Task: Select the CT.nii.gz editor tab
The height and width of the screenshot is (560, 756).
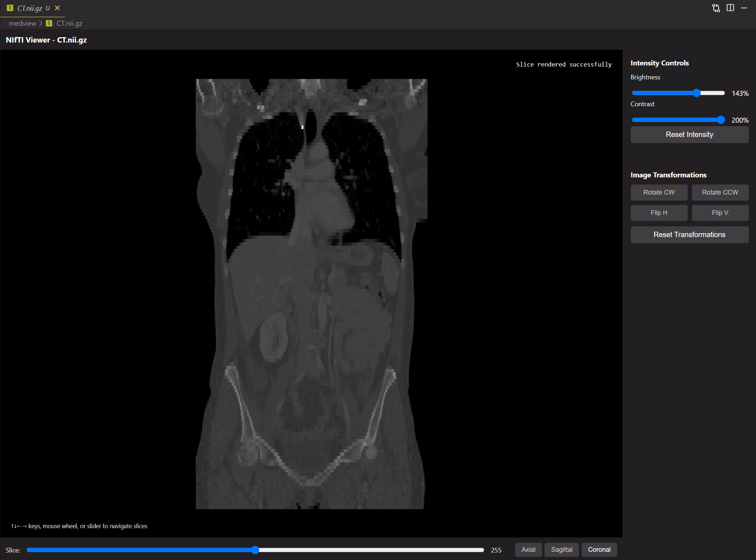Action: (32, 8)
